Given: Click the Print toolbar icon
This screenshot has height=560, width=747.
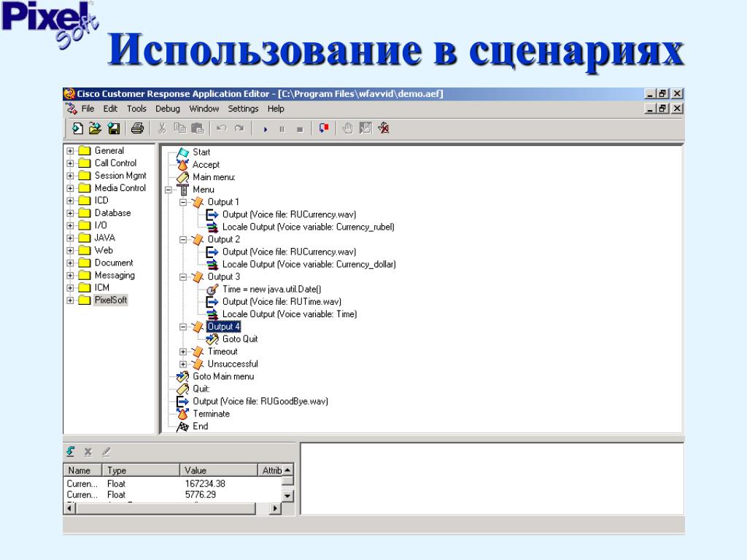Looking at the screenshot, I should [x=138, y=128].
